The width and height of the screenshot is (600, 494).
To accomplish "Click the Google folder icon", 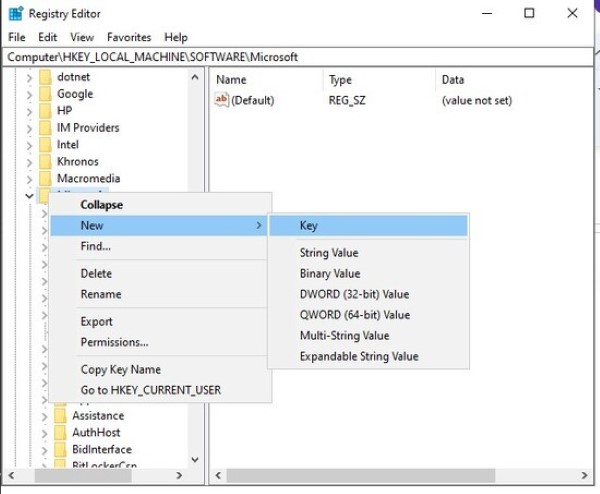I will tap(45, 94).
